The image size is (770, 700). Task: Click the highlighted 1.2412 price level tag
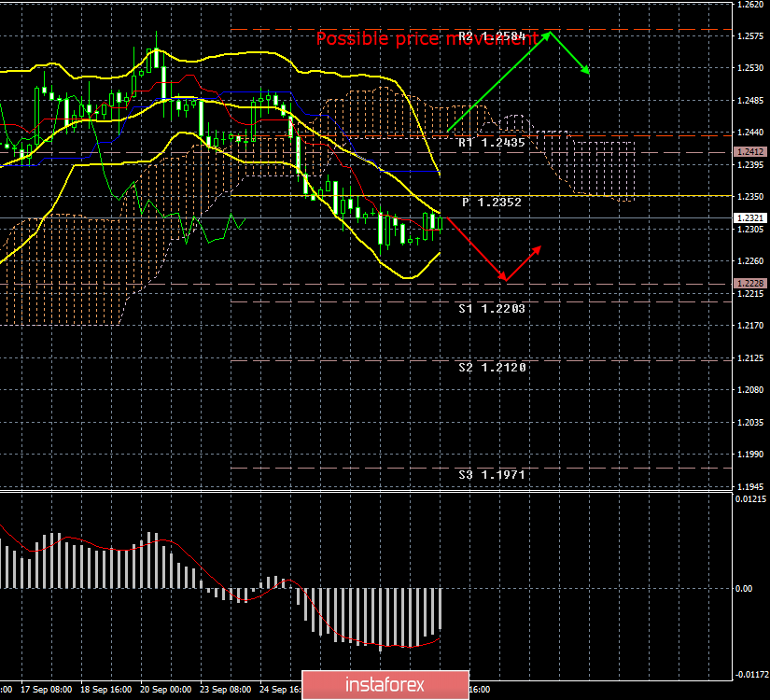coord(749,152)
